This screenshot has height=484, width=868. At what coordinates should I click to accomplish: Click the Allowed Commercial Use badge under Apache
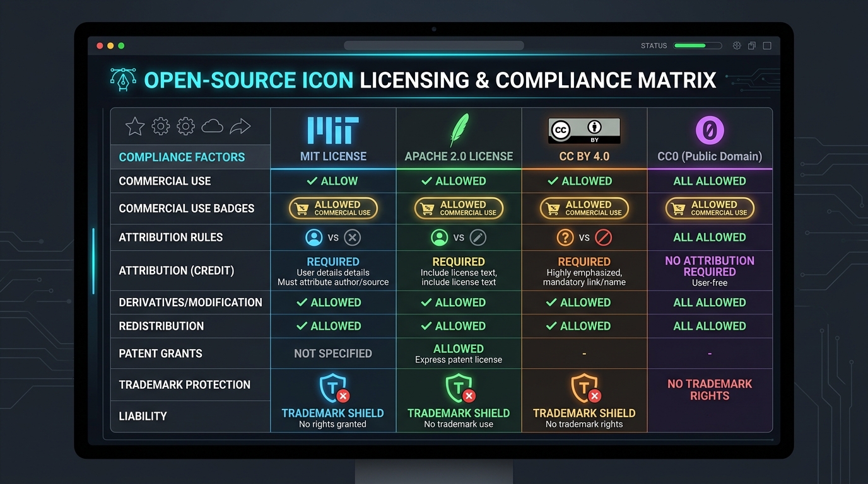tap(459, 208)
